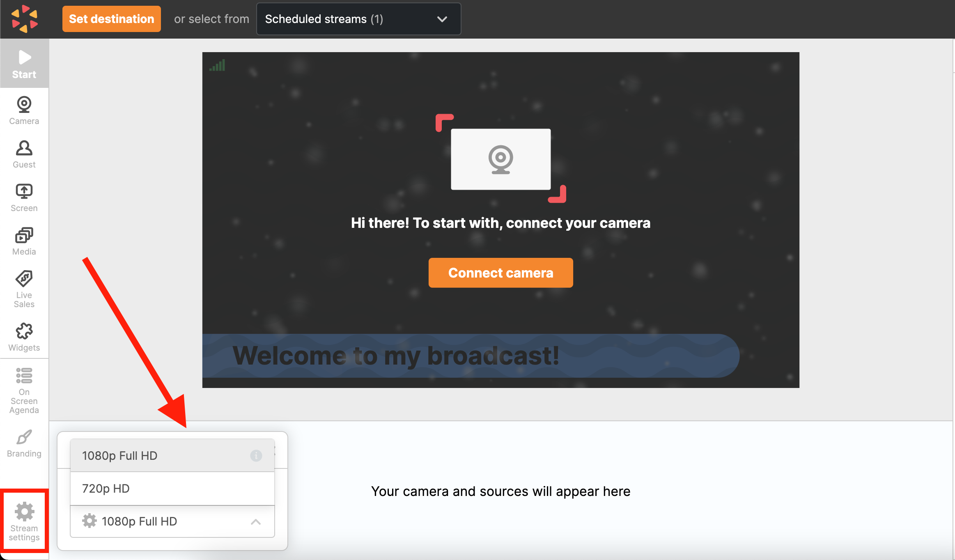Click the Set destination button
Image resolution: width=955 pixels, height=560 pixels.
point(111,18)
